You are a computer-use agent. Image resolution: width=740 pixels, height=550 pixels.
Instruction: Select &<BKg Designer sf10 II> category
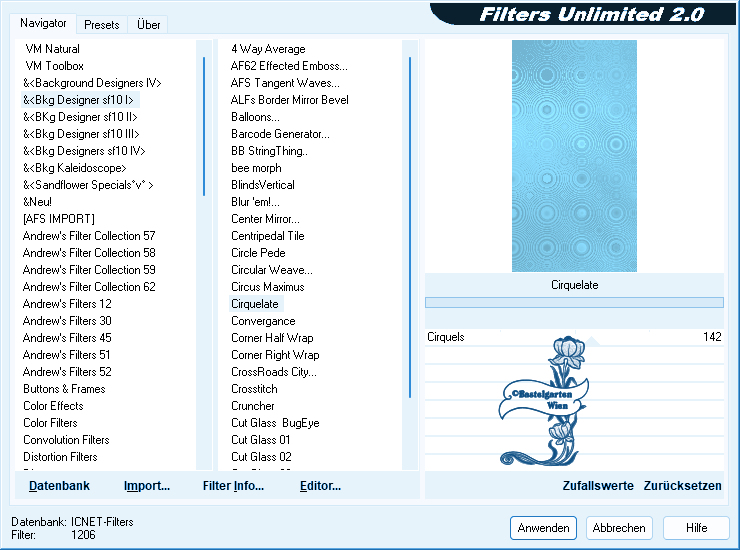[x=80, y=117]
